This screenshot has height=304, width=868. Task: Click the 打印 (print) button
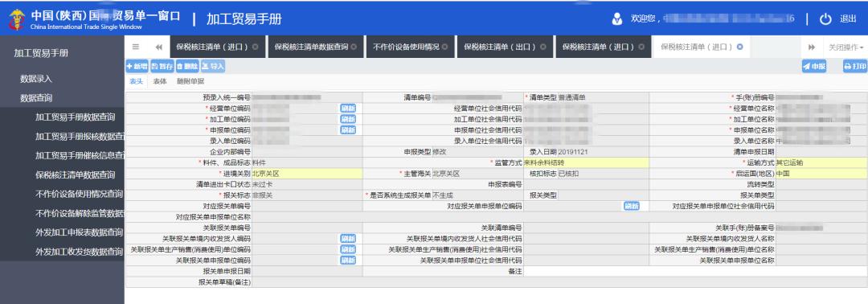click(854, 67)
